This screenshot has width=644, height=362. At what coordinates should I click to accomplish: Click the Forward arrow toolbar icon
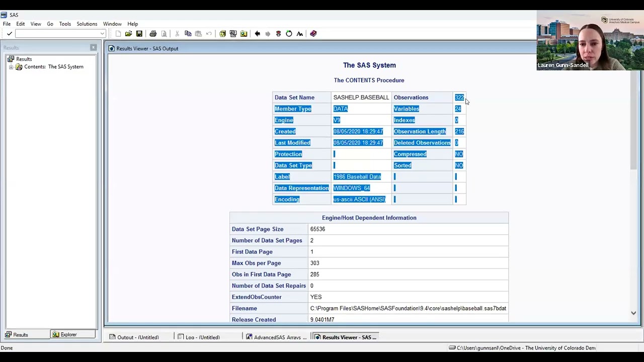pos(268,34)
